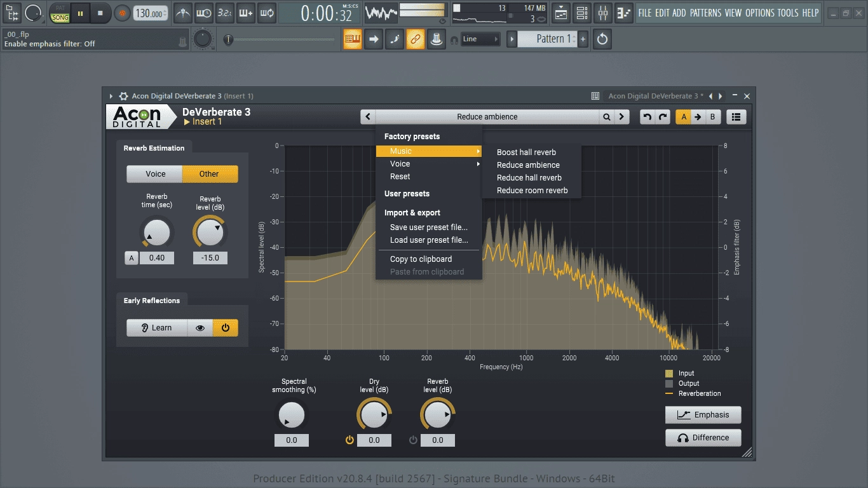Click the wait-for-input icon with clock
The image size is (868, 488).
click(x=203, y=12)
